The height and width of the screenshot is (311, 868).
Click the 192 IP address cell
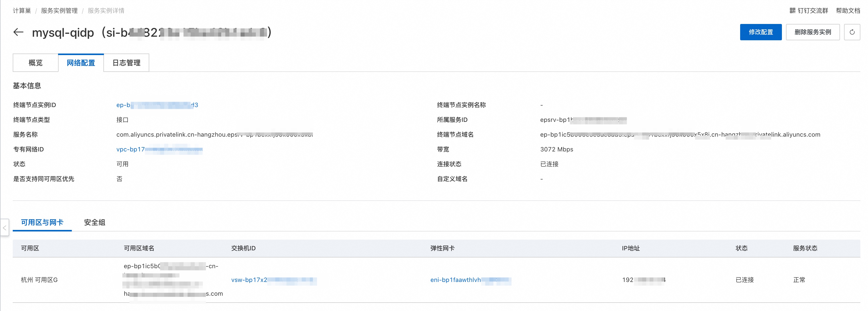click(644, 280)
